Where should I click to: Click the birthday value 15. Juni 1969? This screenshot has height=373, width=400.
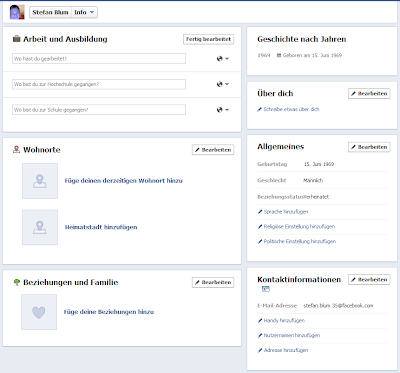319,164
